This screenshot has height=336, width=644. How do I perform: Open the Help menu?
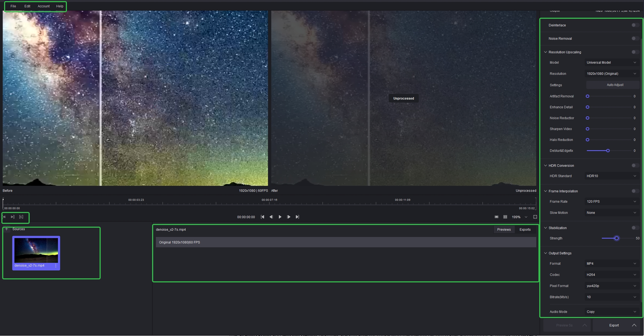coord(60,6)
